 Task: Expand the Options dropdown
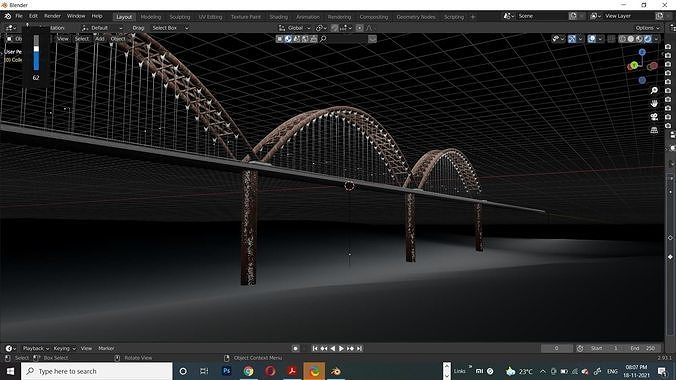tap(647, 28)
